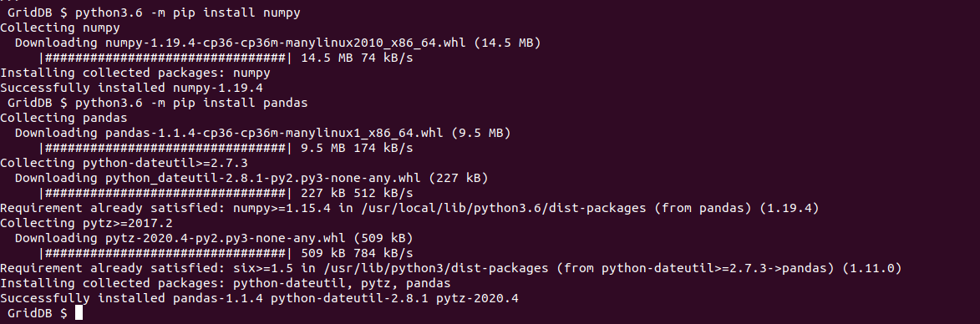Viewport: 980px width, 324px height.
Task: Click the pandas 9.5 MB progress bar
Action: pyautogui.click(x=165, y=148)
